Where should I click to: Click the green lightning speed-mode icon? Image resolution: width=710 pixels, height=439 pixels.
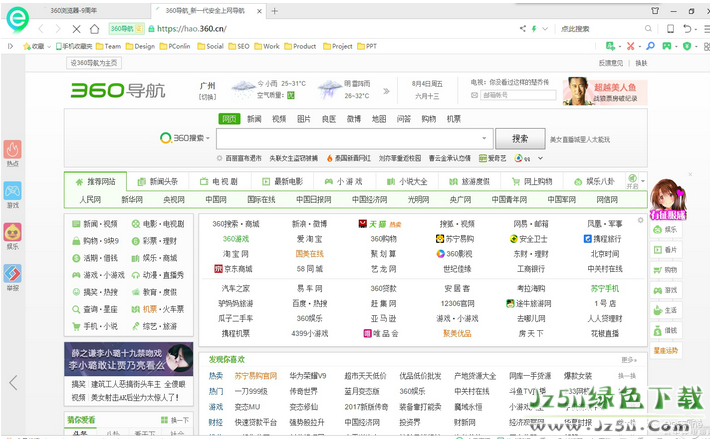pos(534,29)
